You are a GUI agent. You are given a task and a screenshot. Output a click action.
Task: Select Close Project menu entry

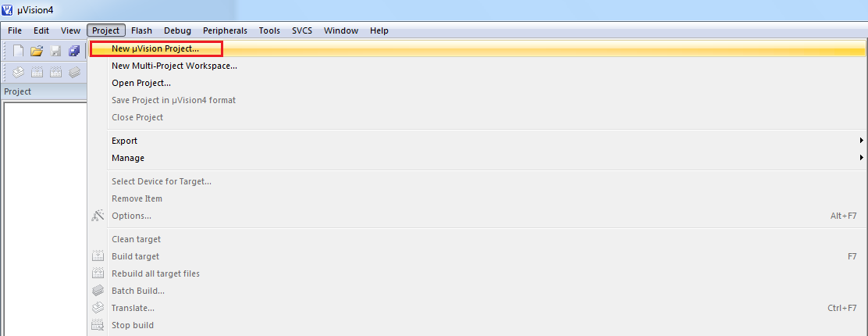pyautogui.click(x=478, y=117)
